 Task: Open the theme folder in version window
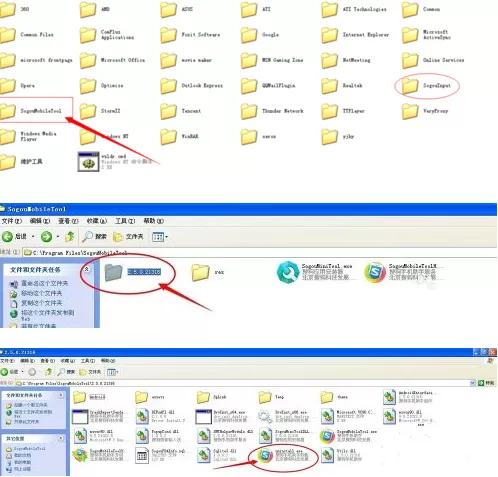(x=334, y=397)
